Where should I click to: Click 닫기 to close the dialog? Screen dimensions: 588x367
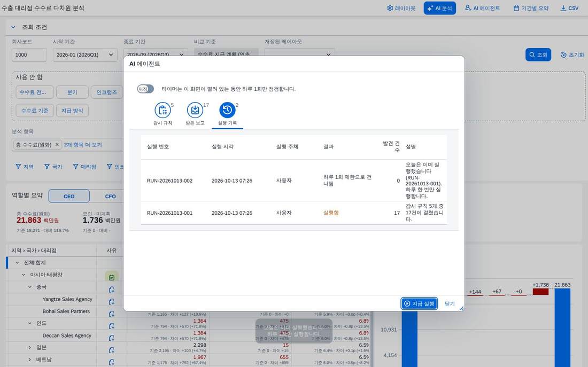point(450,303)
